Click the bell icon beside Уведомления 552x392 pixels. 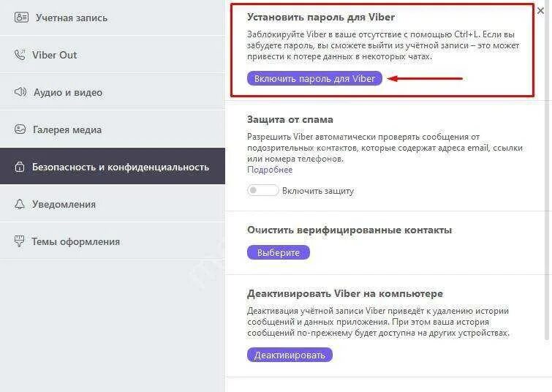20,204
